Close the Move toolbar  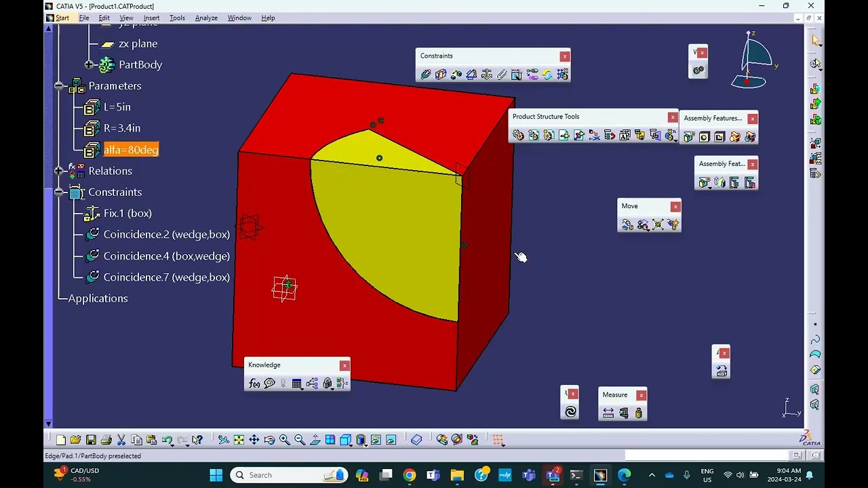pyautogui.click(x=675, y=207)
